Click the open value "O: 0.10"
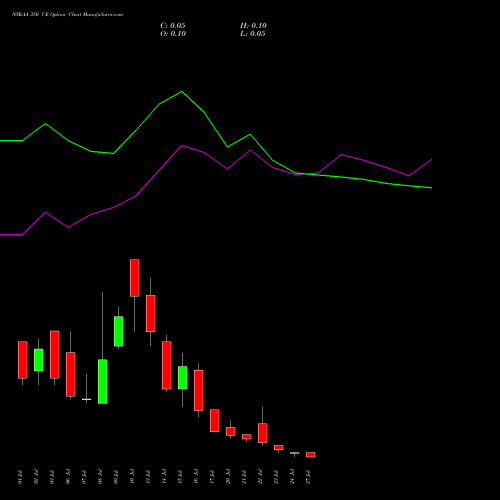The height and width of the screenshot is (500, 500). (173, 34)
